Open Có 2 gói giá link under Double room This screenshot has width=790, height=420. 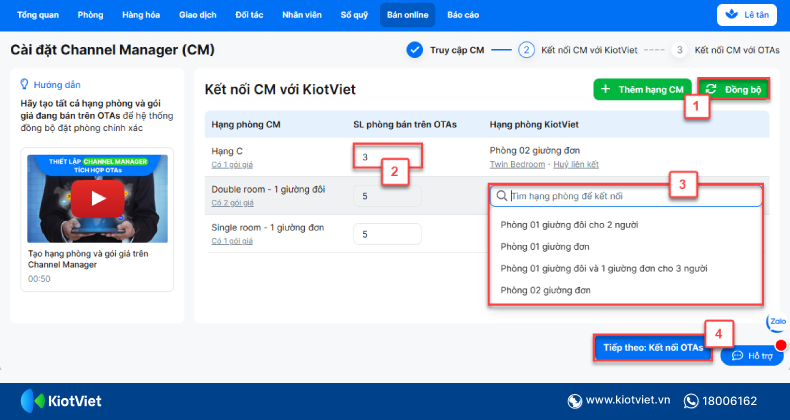pyautogui.click(x=232, y=203)
